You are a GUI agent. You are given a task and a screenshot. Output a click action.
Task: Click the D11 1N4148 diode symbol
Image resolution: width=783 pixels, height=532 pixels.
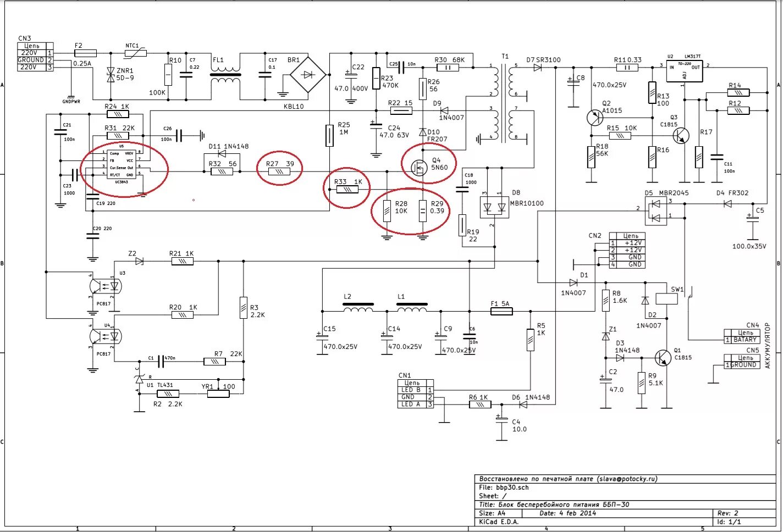point(222,154)
